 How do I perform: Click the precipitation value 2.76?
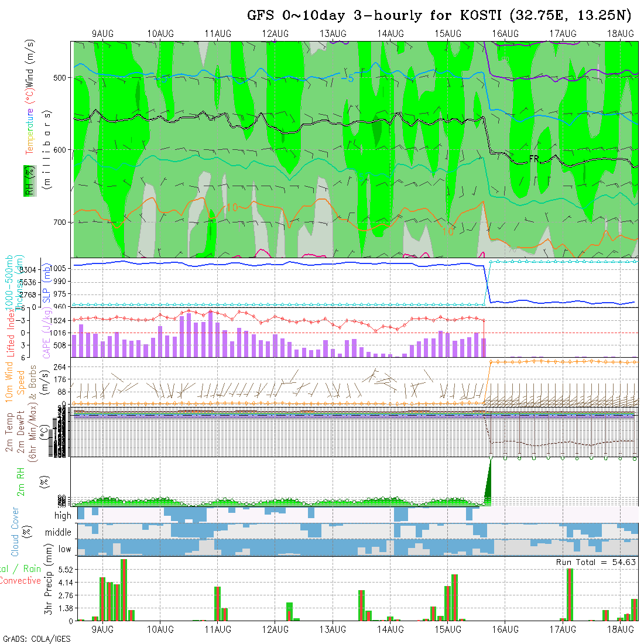pyautogui.click(x=66, y=595)
